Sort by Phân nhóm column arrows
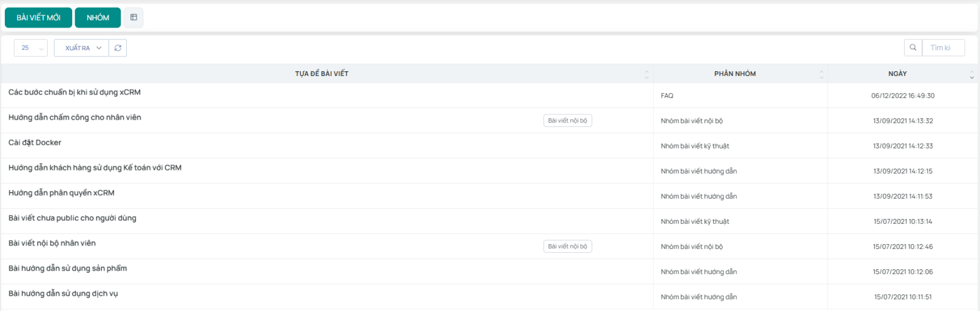Image resolution: width=980 pixels, height=311 pixels. (x=821, y=74)
